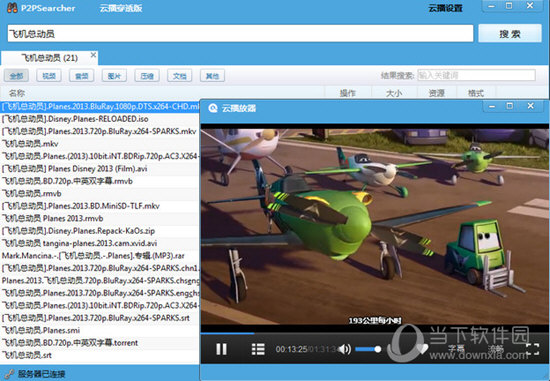Filter results by 图片
This screenshot has height=381, width=550.
point(114,76)
